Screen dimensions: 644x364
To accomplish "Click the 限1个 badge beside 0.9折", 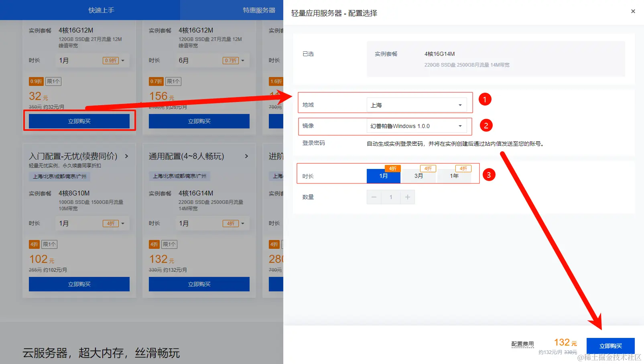I will pyautogui.click(x=53, y=81).
